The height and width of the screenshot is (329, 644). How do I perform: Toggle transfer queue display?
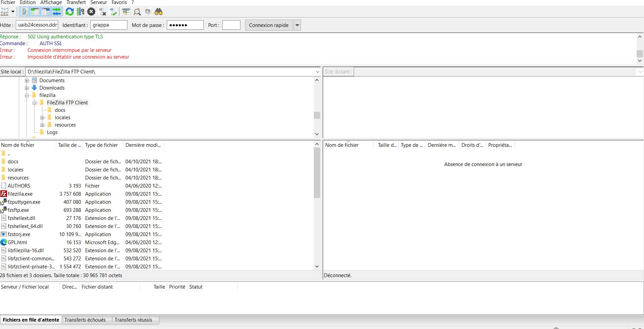pos(56,12)
